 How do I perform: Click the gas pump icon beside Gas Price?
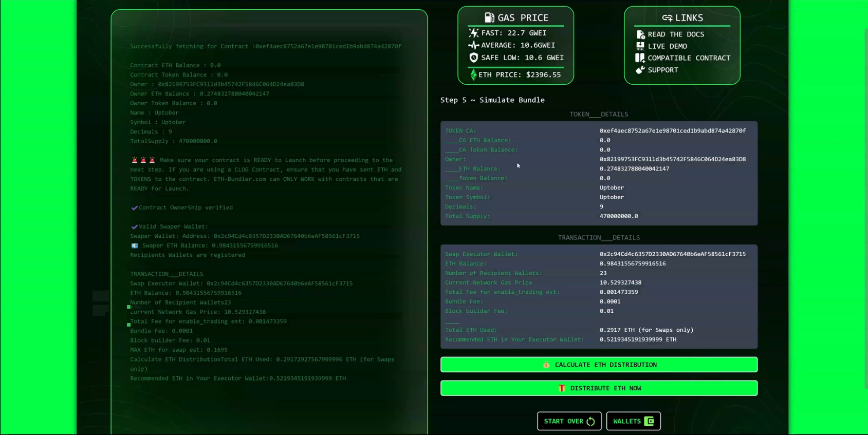point(489,17)
